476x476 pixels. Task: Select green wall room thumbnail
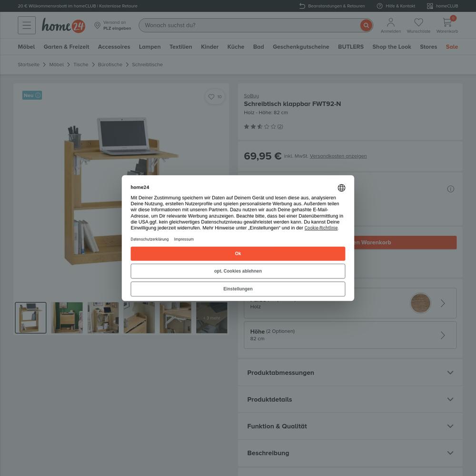(67, 317)
